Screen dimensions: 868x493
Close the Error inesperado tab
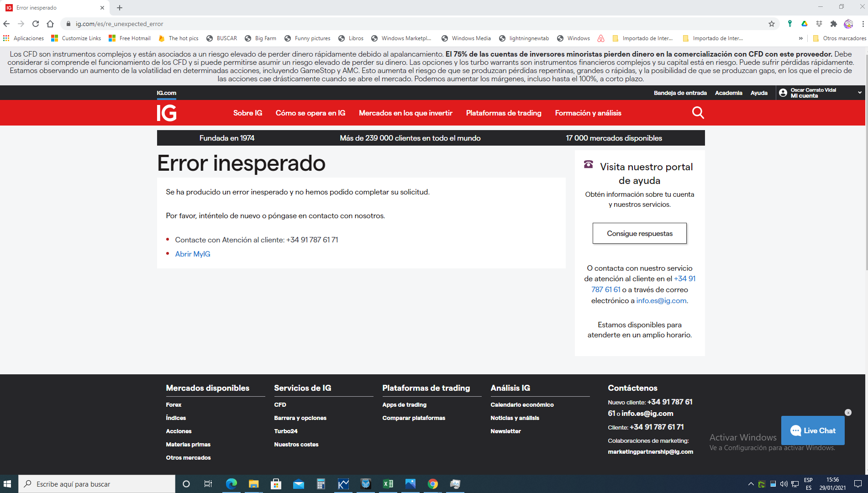(x=102, y=8)
